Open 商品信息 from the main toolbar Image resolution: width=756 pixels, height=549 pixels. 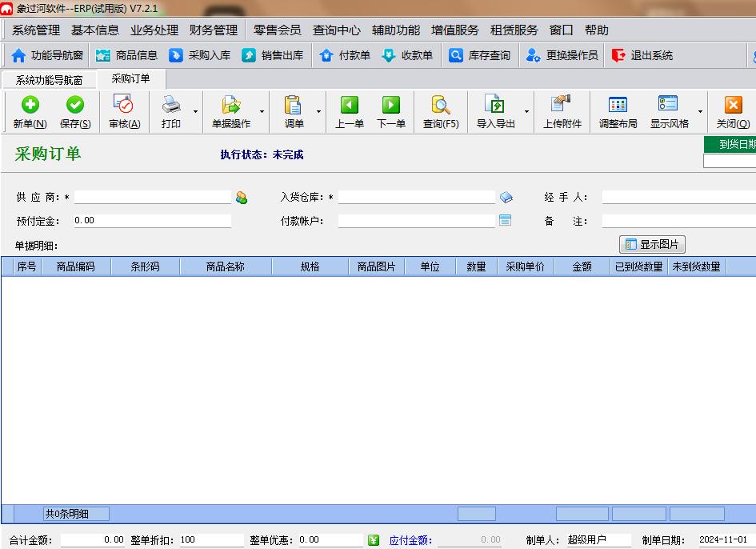click(x=127, y=55)
